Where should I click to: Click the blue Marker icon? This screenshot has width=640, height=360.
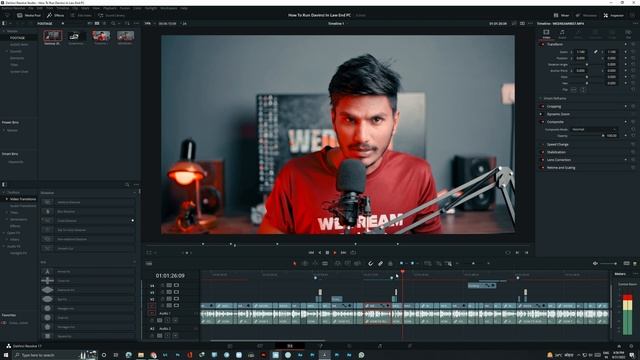(x=412, y=264)
